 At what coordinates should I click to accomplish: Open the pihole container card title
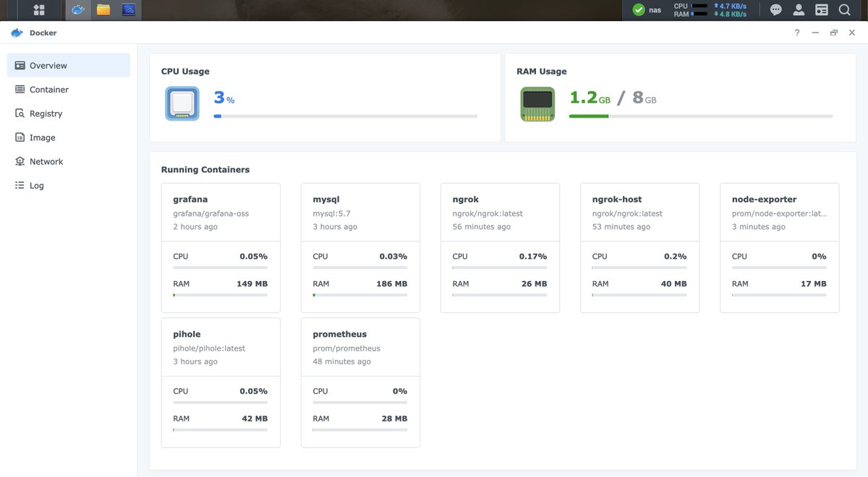[187, 335]
